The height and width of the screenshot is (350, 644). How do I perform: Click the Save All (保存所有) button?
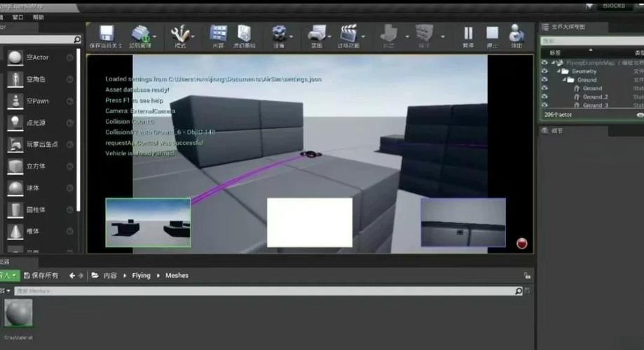coord(41,276)
